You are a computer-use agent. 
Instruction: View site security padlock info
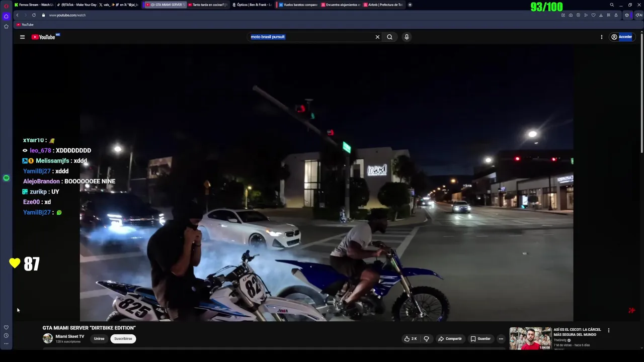coord(43,15)
